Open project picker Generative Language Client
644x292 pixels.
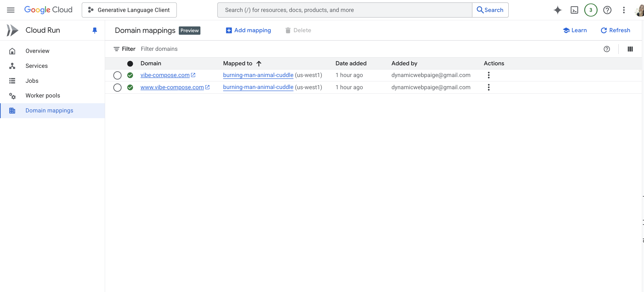click(129, 10)
